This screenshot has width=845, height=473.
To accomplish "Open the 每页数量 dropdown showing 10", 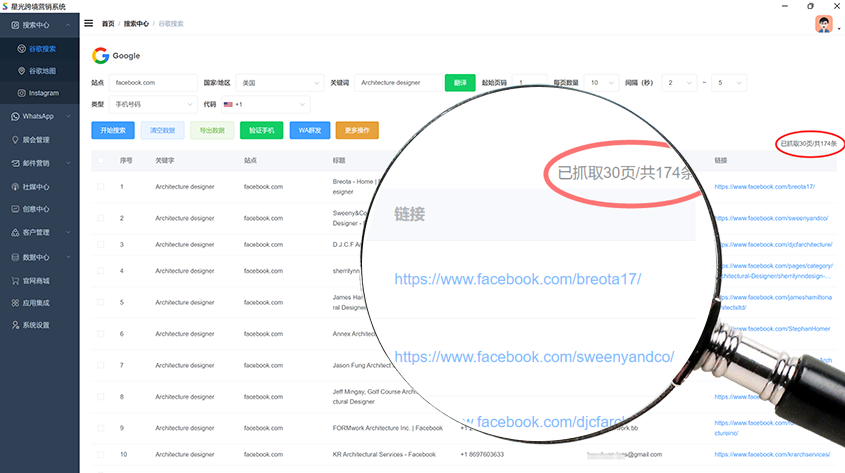I will click(601, 82).
